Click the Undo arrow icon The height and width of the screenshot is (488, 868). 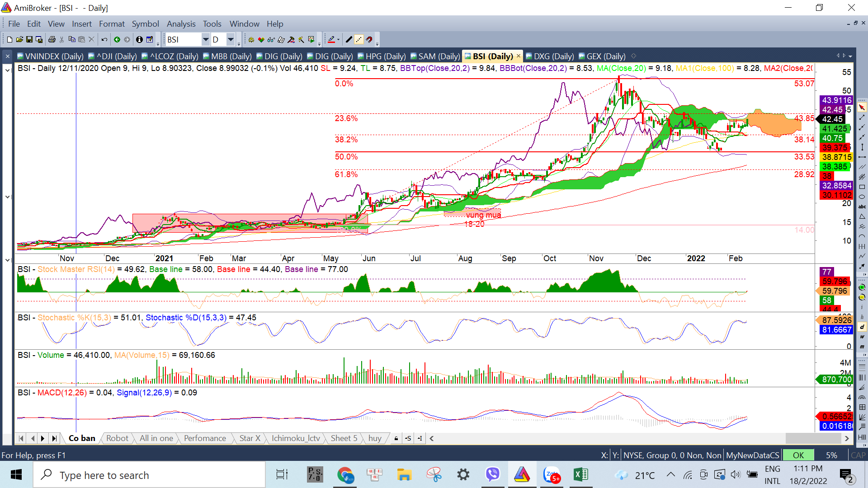coord(104,40)
